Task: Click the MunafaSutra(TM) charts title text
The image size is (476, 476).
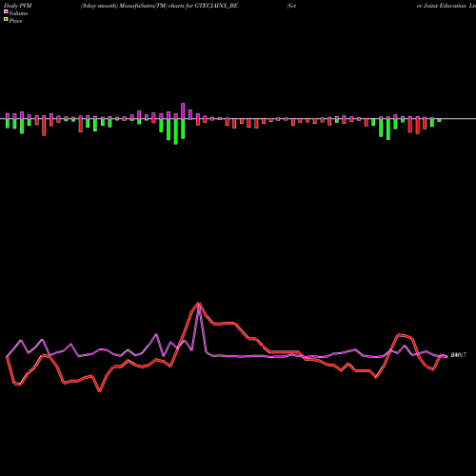Action: 159,6
